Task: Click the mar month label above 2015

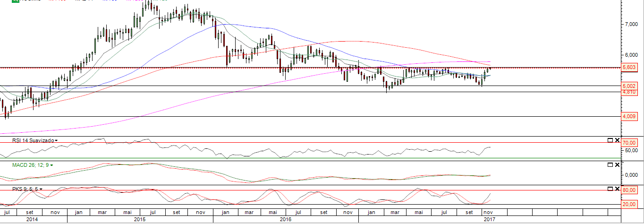Action: pos(101,213)
